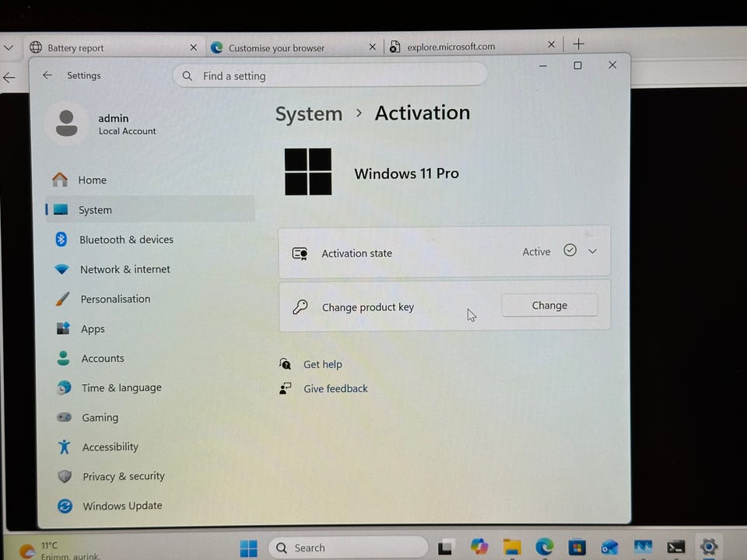This screenshot has width=747, height=560.
Task: Open Microsoft Store from the taskbar
Action: coord(577,547)
